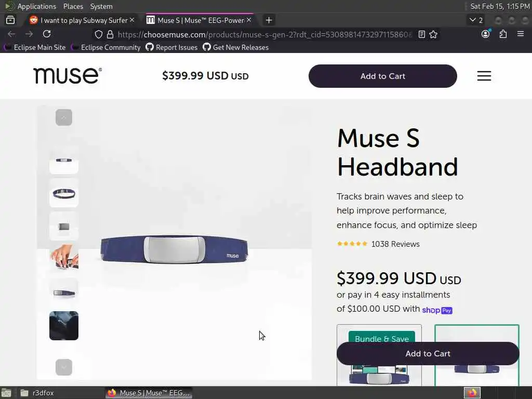Click the browser tray icon in bottom panel

pyautogui.click(x=472, y=393)
